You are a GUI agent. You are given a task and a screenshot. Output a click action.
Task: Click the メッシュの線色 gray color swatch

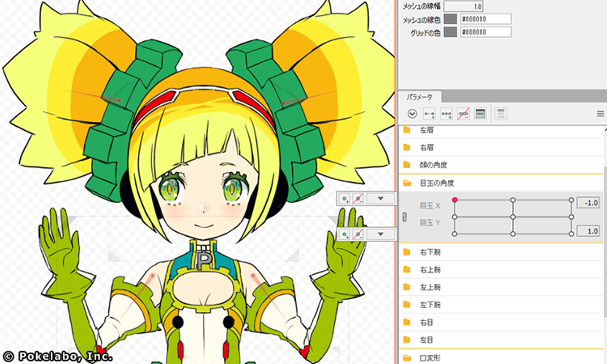[x=450, y=19]
